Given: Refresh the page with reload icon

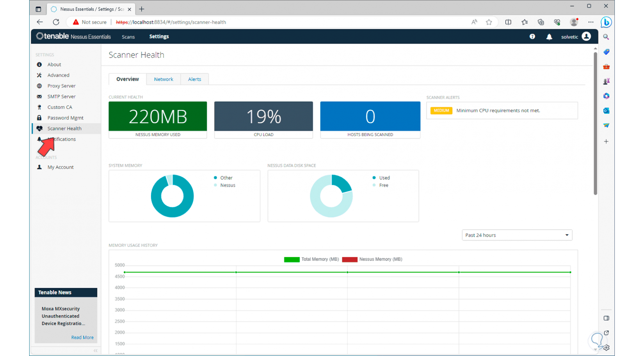Looking at the screenshot, I should [56, 22].
